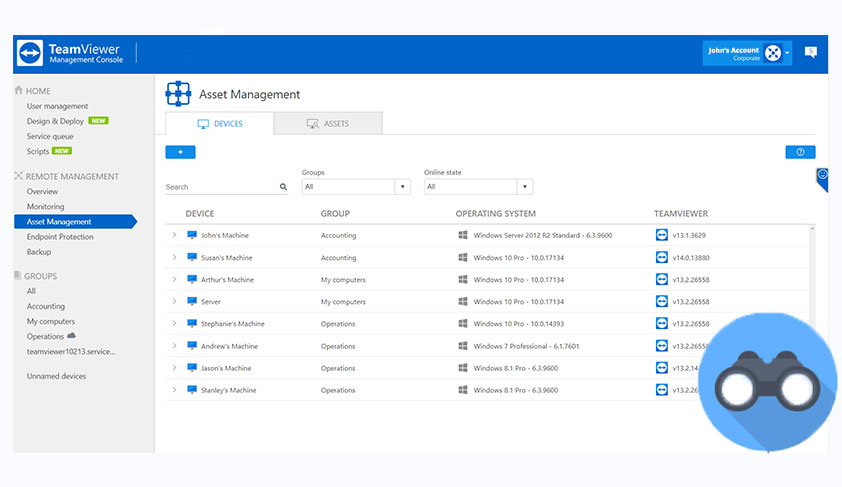
Task: Click the feedback smiley tab
Action: tap(822, 179)
